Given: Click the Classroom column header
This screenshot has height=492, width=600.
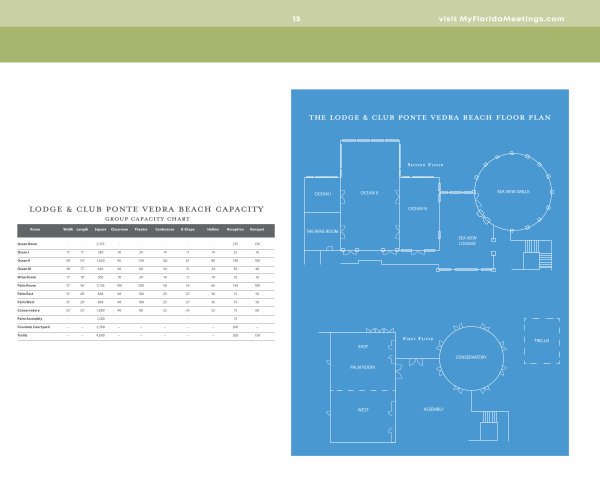Looking at the screenshot, I should (x=119, y=230).
